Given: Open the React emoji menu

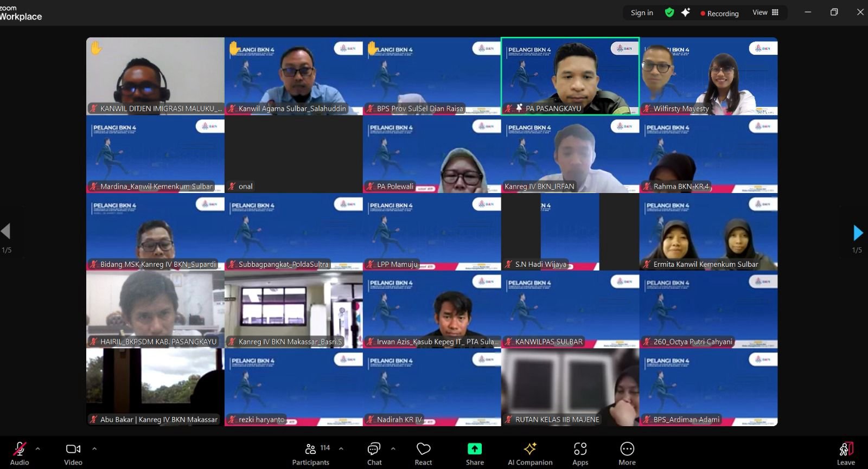Looking at the screenshot, I should click(x=423, y=454).
